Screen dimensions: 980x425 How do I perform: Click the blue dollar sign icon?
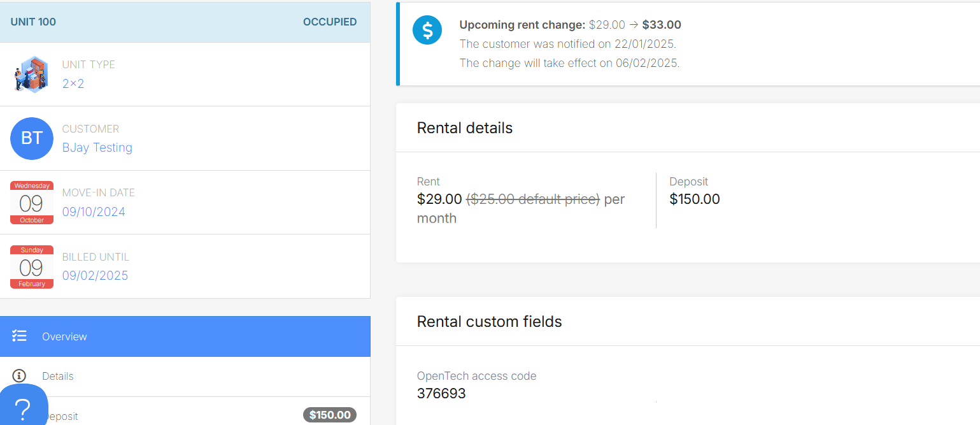pos(427,30)
